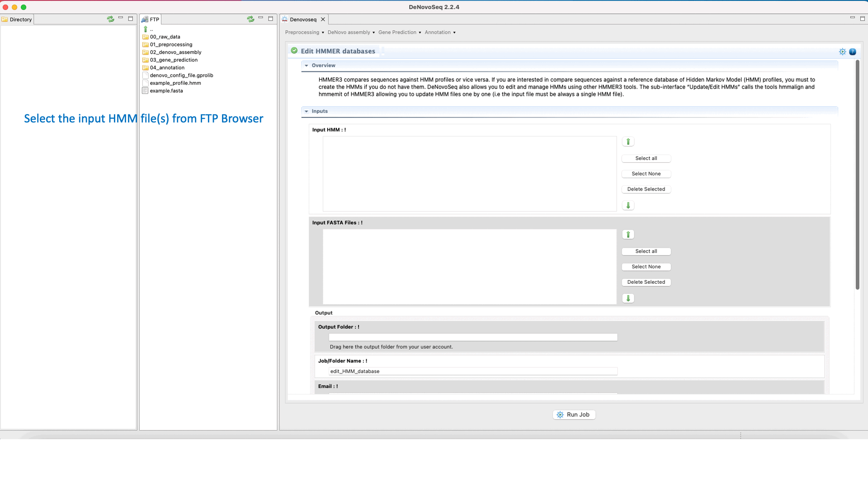Click green up arrow for Input FASTA Files
The width and height of the screenshot is (868, 488).
628,235
